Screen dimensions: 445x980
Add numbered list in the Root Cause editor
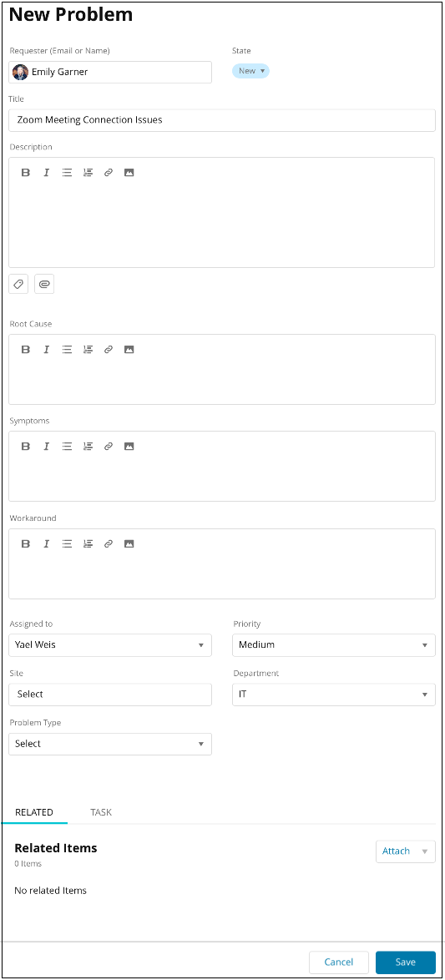click(x=88, y=350)
